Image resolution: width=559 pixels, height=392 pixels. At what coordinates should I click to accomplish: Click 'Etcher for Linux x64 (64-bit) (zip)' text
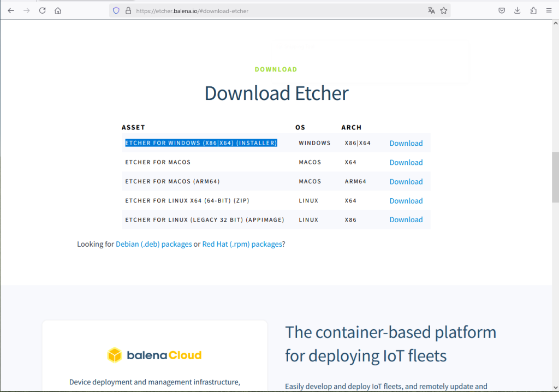(x=187, y=201)
